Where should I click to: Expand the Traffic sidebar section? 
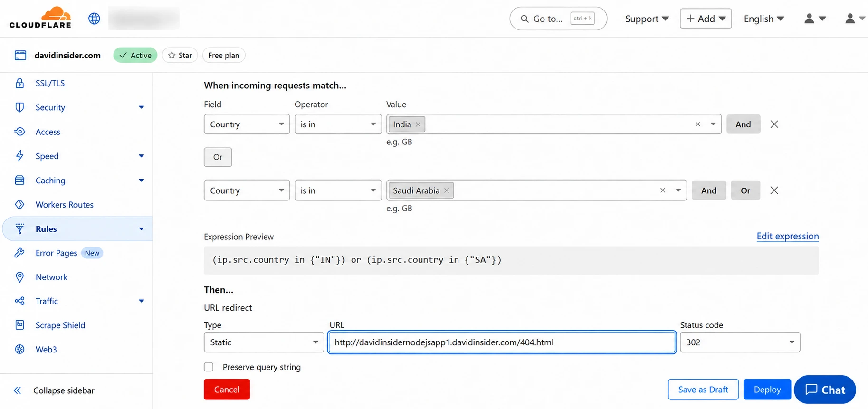point(141,301)
